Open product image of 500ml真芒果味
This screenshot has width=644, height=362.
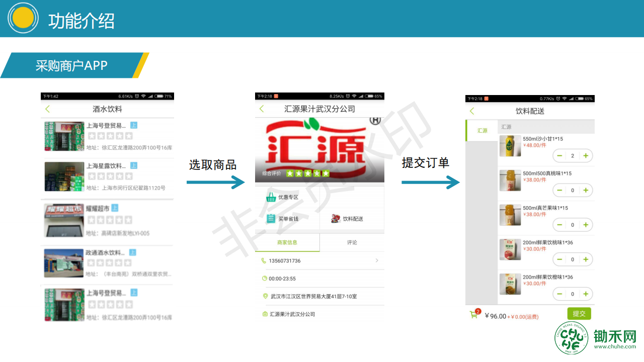tap(510, 215)
